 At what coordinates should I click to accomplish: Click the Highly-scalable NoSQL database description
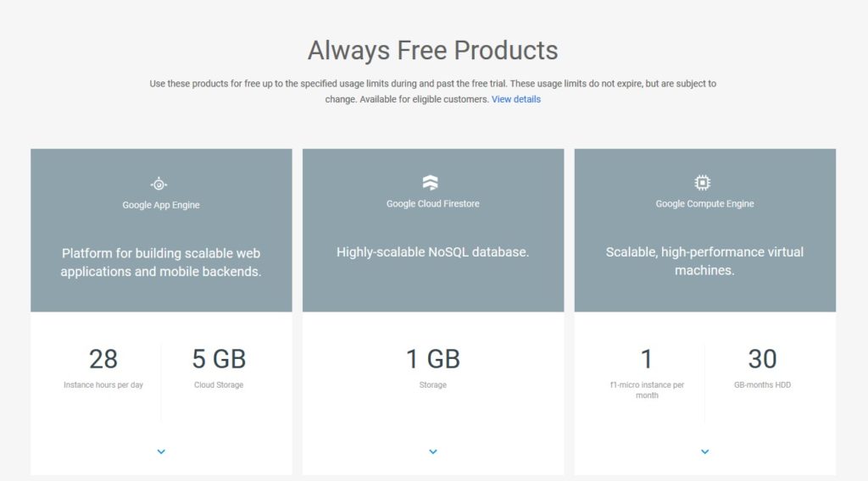pyautogui.click(x=433, y=252)
